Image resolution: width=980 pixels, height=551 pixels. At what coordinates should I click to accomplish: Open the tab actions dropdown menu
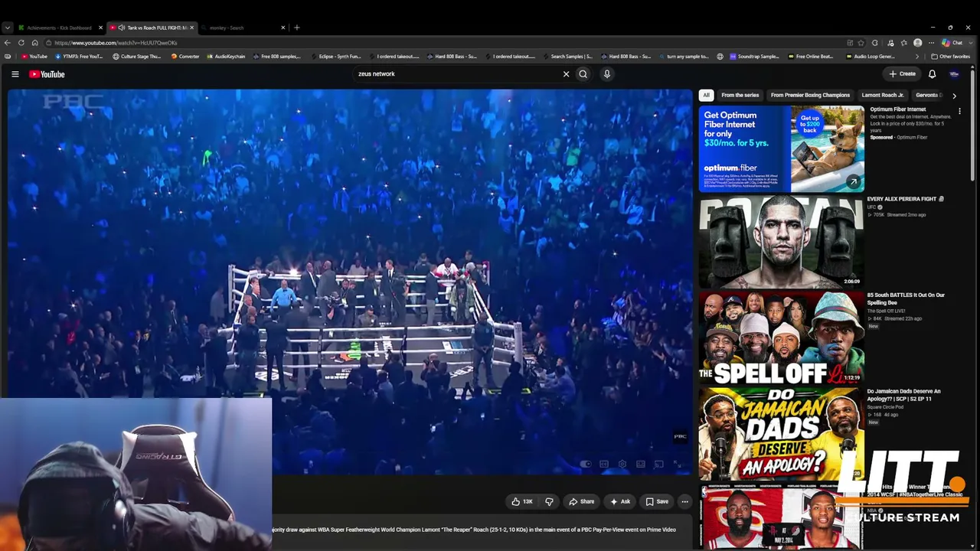[7, 28]
